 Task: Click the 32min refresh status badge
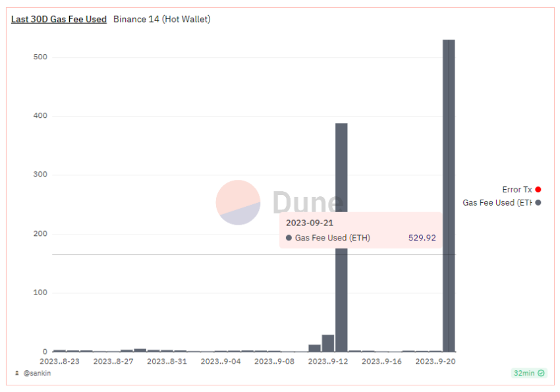click(528, 373)
